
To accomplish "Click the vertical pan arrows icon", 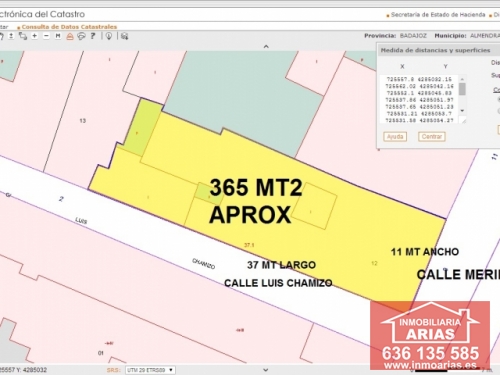I will (x=11, y=36).
